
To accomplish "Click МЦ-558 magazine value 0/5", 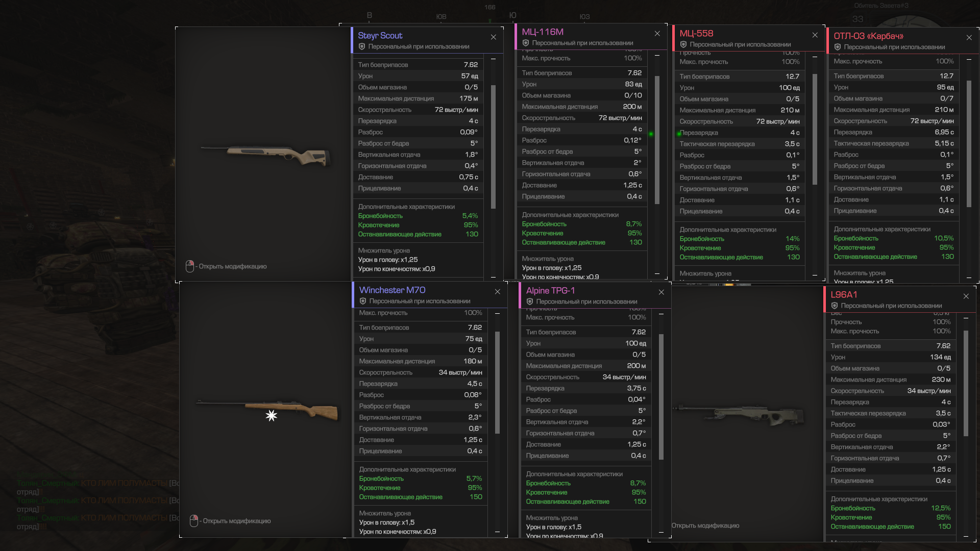I will (793, 99).
